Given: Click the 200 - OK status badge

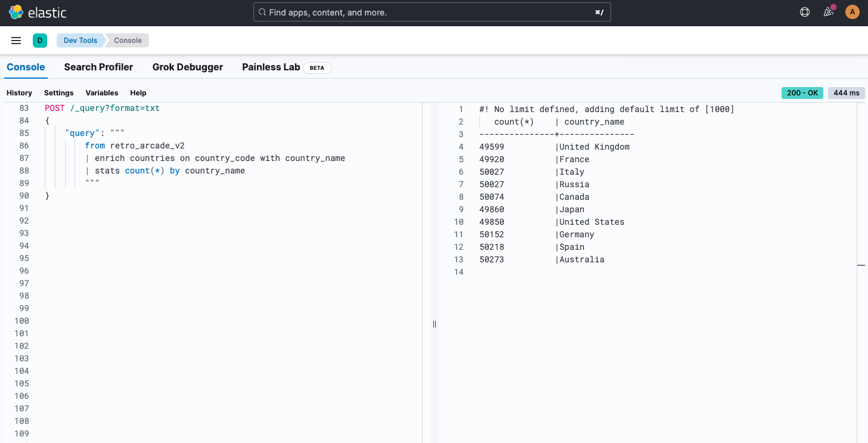Looking at the screenshot, I should coord(802,93).
